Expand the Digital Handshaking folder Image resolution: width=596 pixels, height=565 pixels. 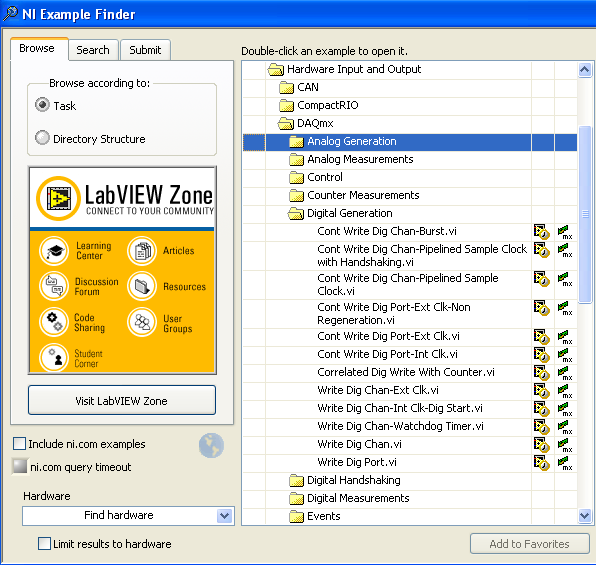(x=296, y=481)
